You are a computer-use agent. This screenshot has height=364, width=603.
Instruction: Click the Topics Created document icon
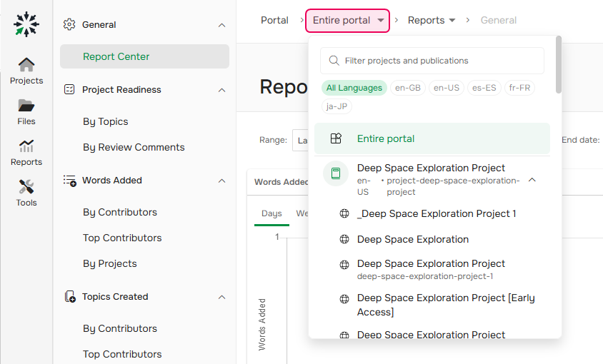pos(70,297)
